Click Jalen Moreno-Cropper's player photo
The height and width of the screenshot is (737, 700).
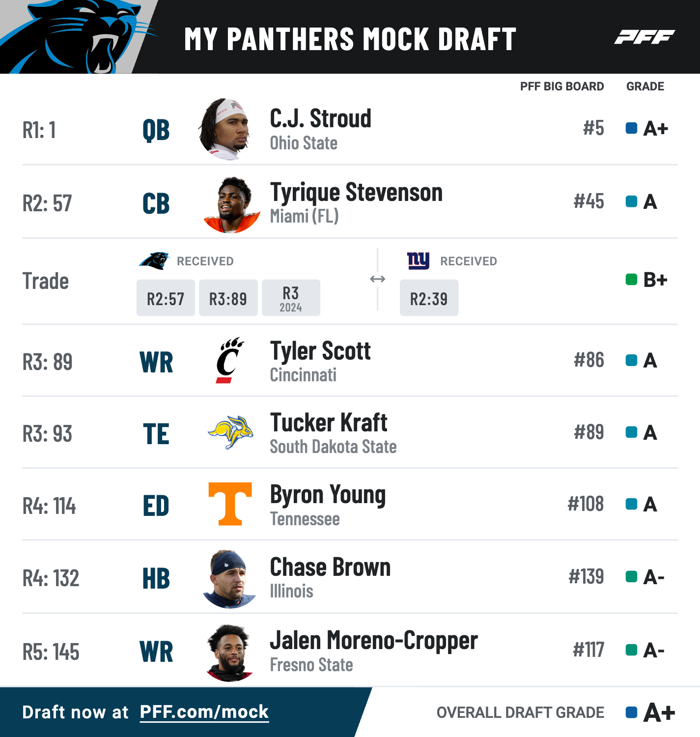[x=230, y=653]
